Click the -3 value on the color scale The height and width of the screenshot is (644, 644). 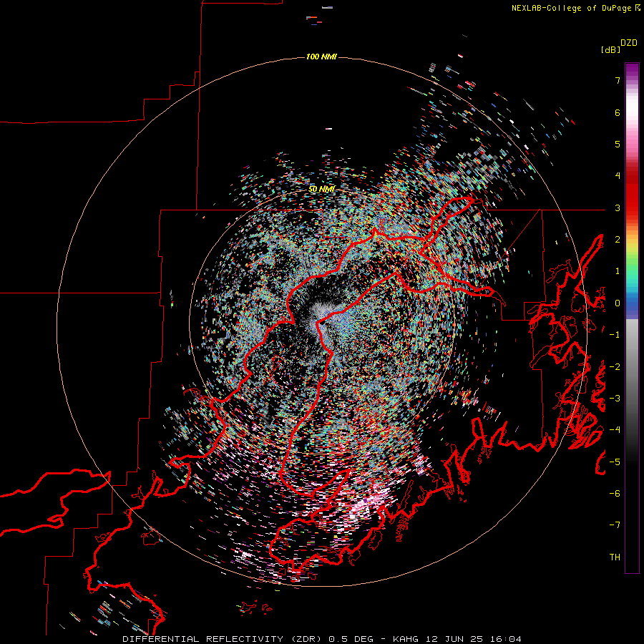point(615,398)
